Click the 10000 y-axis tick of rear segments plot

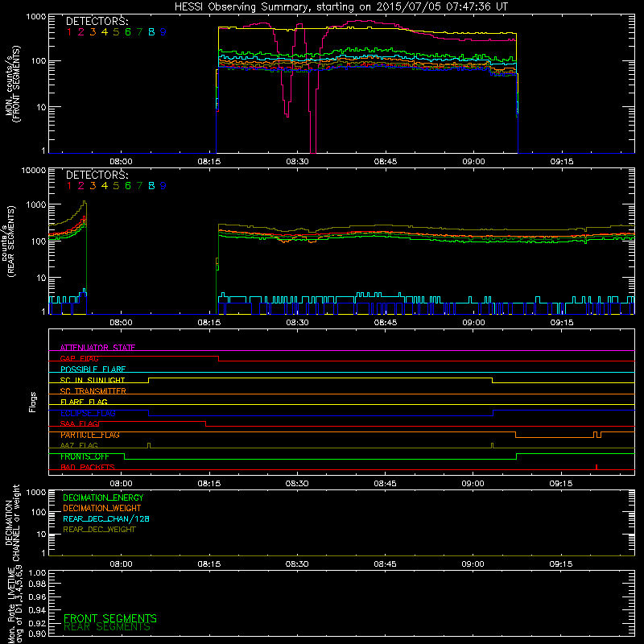[x=34, y=170]
